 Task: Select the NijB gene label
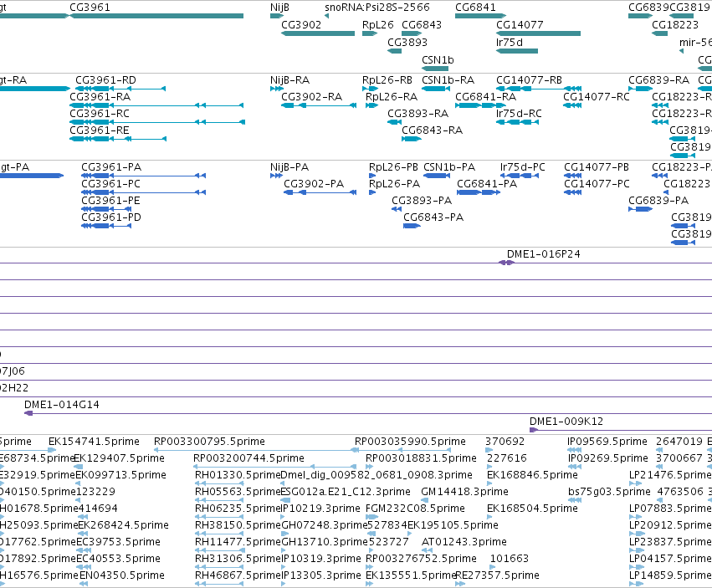[279, 8]
